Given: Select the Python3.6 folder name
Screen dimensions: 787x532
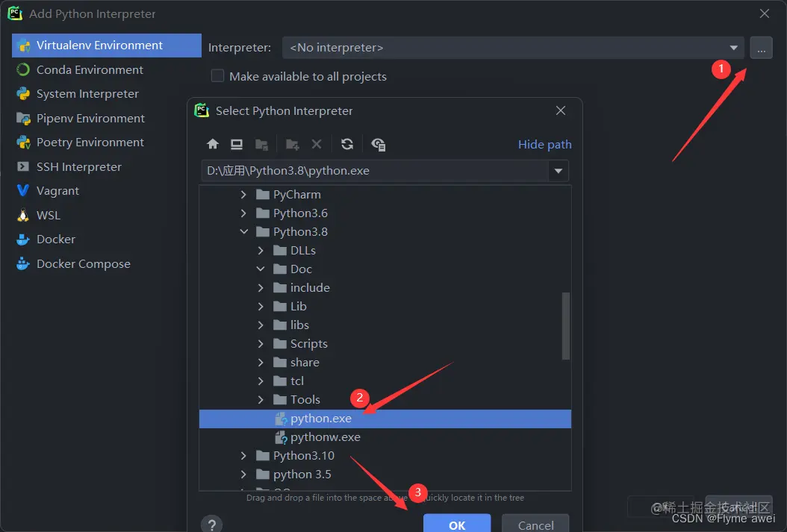Looking at the screenshot, I should click(x=300, y=213).
